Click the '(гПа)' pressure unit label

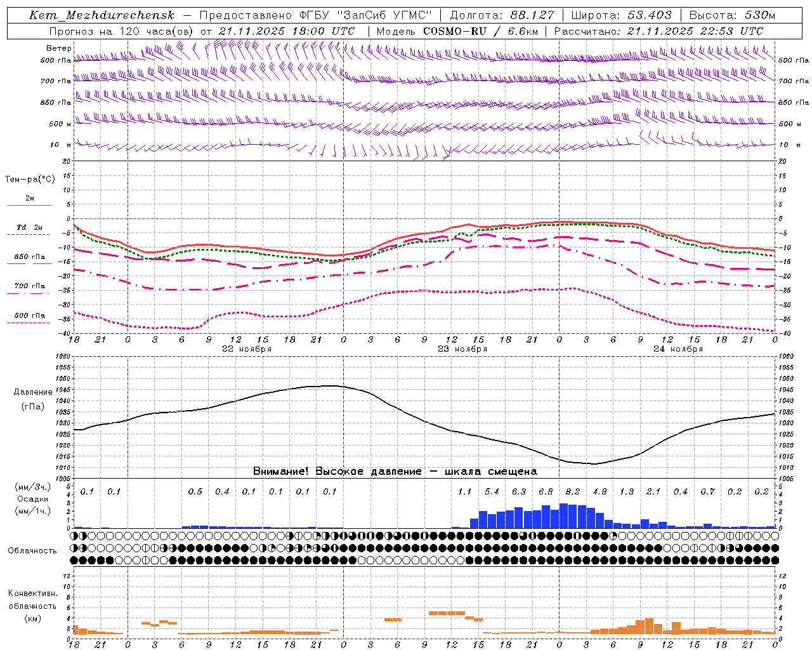click(33, 407)
